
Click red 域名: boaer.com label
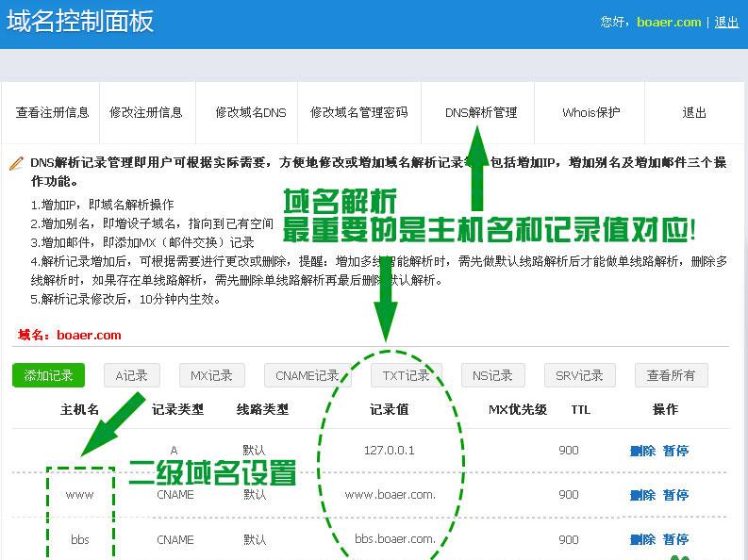coord(69,335)
